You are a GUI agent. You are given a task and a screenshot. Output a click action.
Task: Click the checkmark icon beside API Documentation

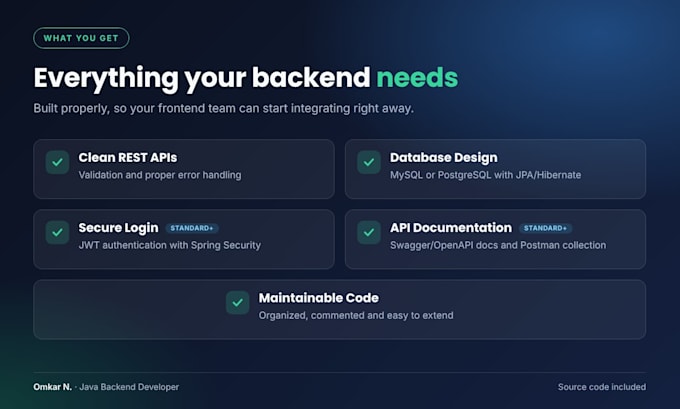click(369, 232)
